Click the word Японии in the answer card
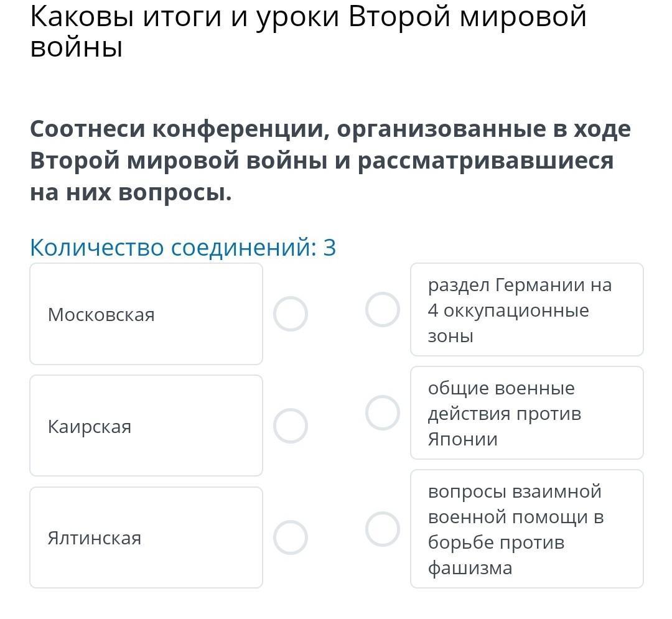The width and height of the screenshot is (672, 619). (462, 439)
